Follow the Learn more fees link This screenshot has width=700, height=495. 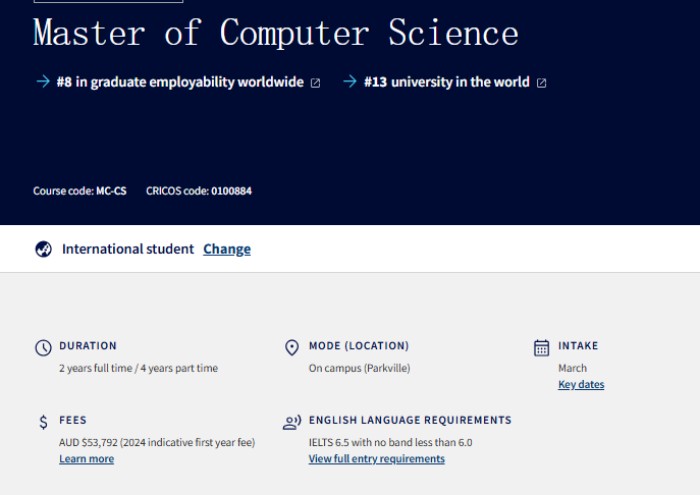tap(86, 459)
